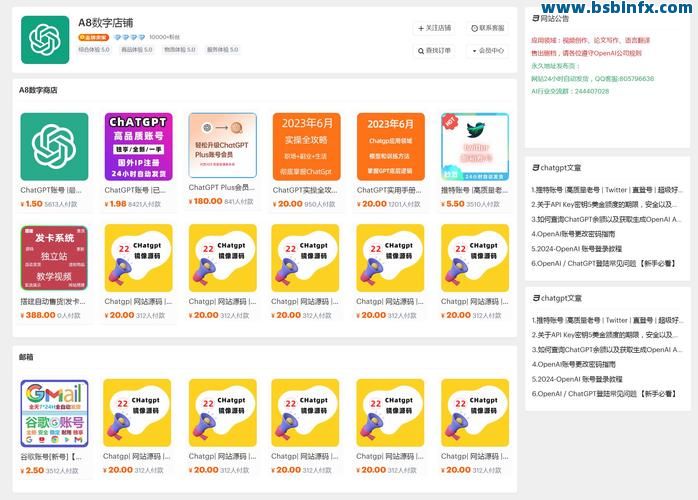
Task: Click 推特账号 |高质量老... product title
Action: 475,190
